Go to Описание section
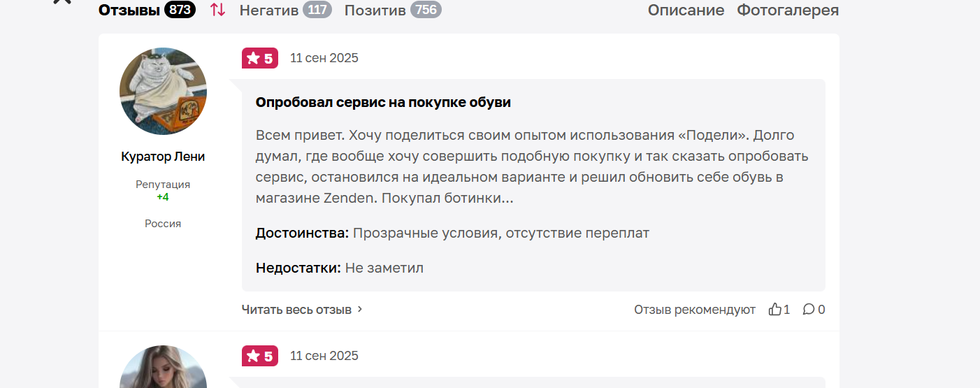980x388 pixels. click(x=686, y=10)
